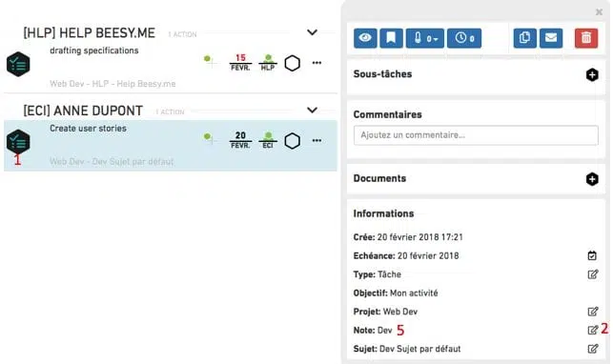Screen dimensions: 613x364
Task: Click the Echéance calendar icon
Action: pos(592,255)
